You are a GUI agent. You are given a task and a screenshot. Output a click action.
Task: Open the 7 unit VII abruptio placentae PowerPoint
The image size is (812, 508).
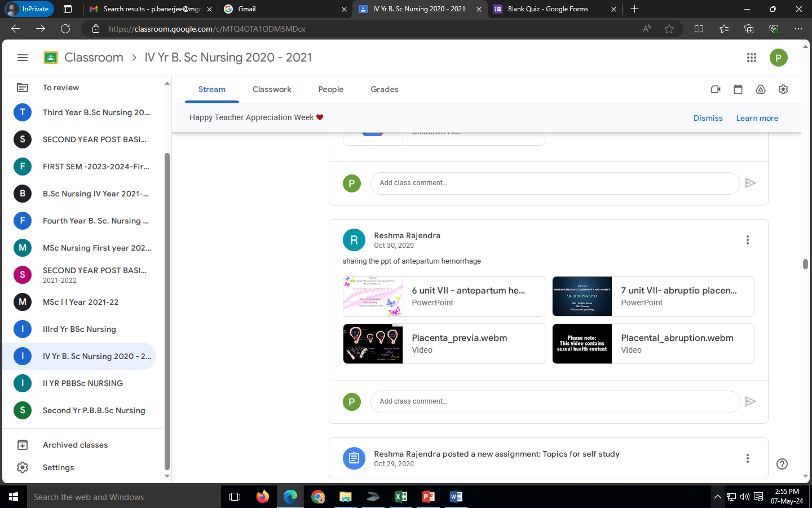coord(653,296)
